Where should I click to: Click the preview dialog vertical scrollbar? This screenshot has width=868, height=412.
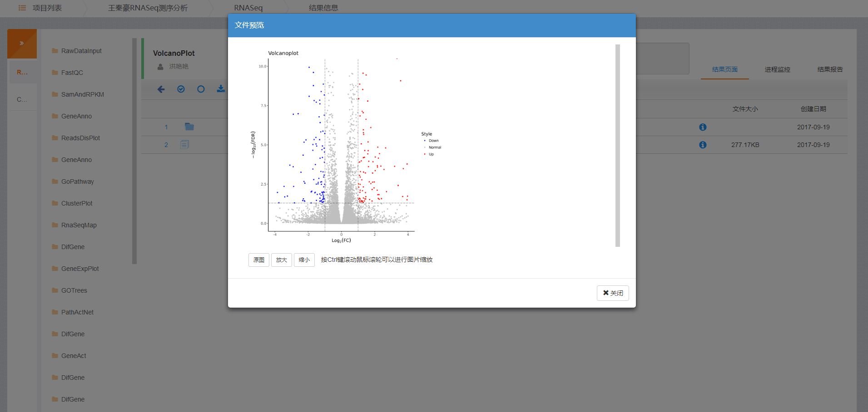tap(617, 145)
